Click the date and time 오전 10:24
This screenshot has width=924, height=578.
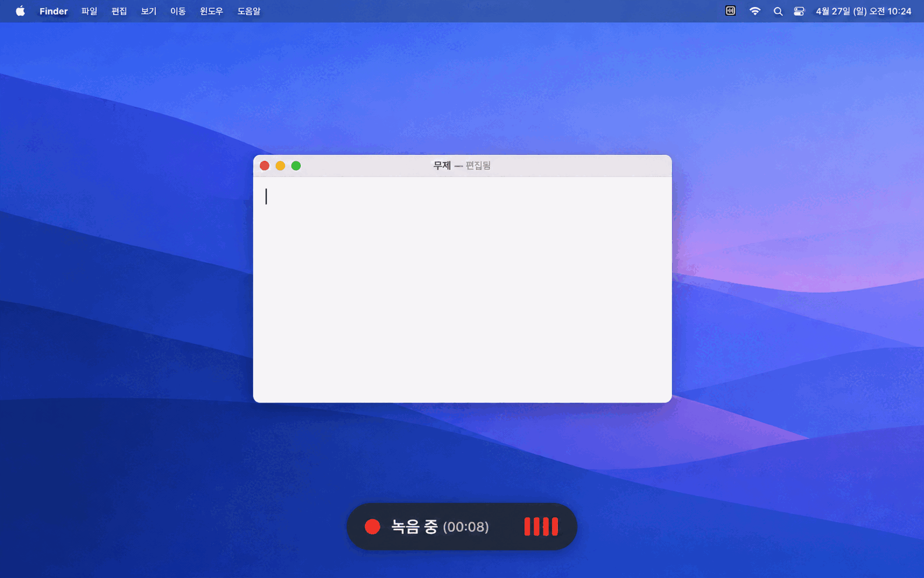(x=863, y=11)
